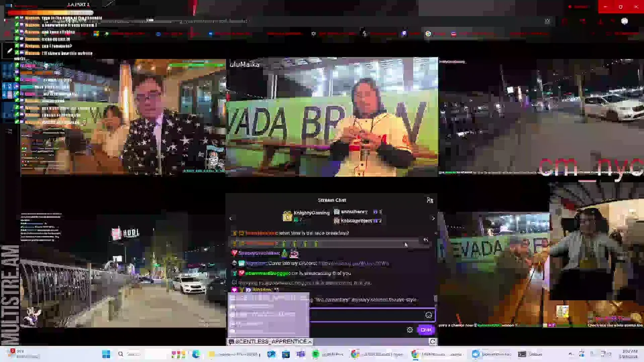
Task: Click the white profile circle in browser toolbar
Action: tap(624, 21)
